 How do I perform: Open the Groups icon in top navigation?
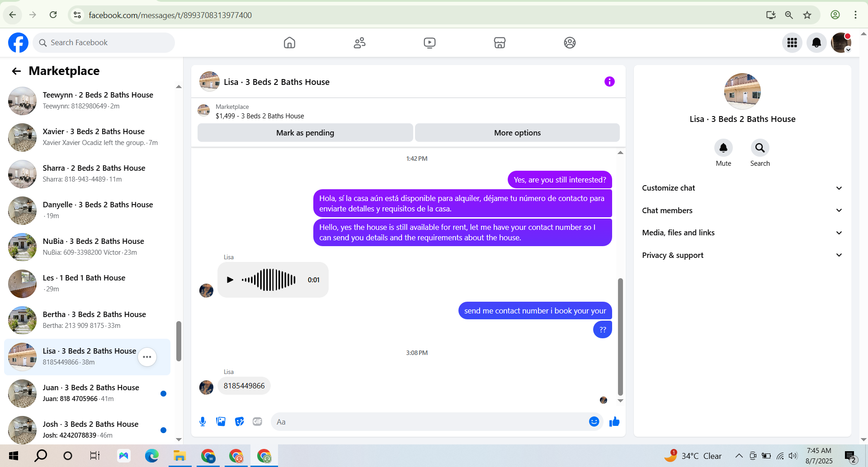coord(570,42)
